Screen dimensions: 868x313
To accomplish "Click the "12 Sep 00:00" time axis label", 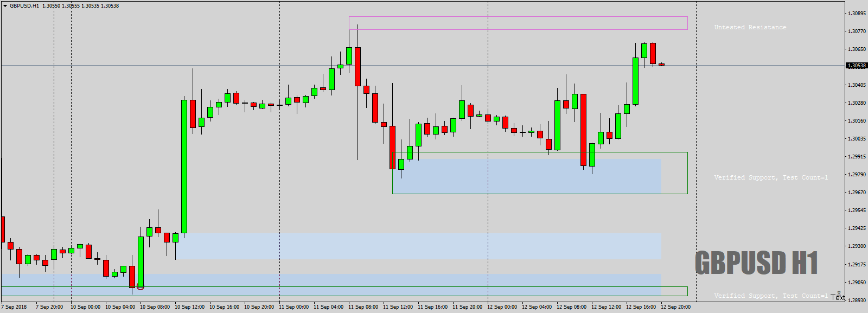I will click(x=502, y=307).
